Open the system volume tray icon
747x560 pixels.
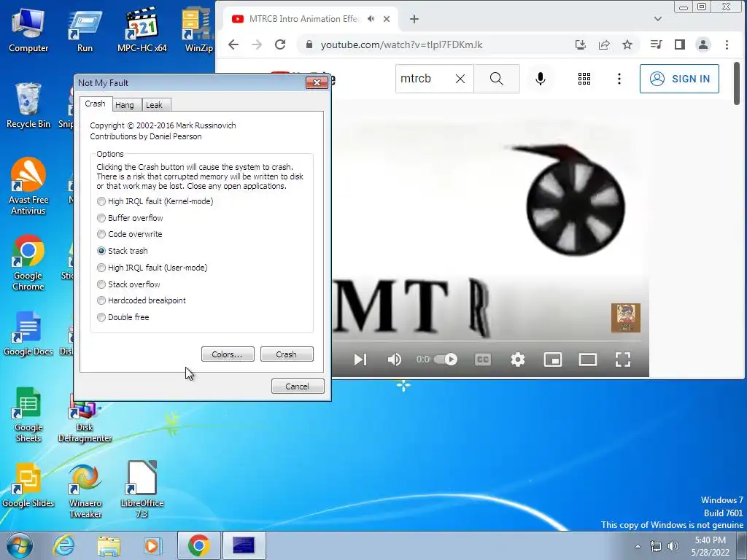pos(673,546)
